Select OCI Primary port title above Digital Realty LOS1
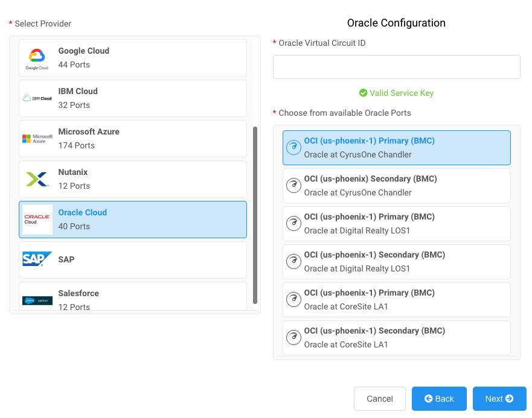 (x=369, y=217)
